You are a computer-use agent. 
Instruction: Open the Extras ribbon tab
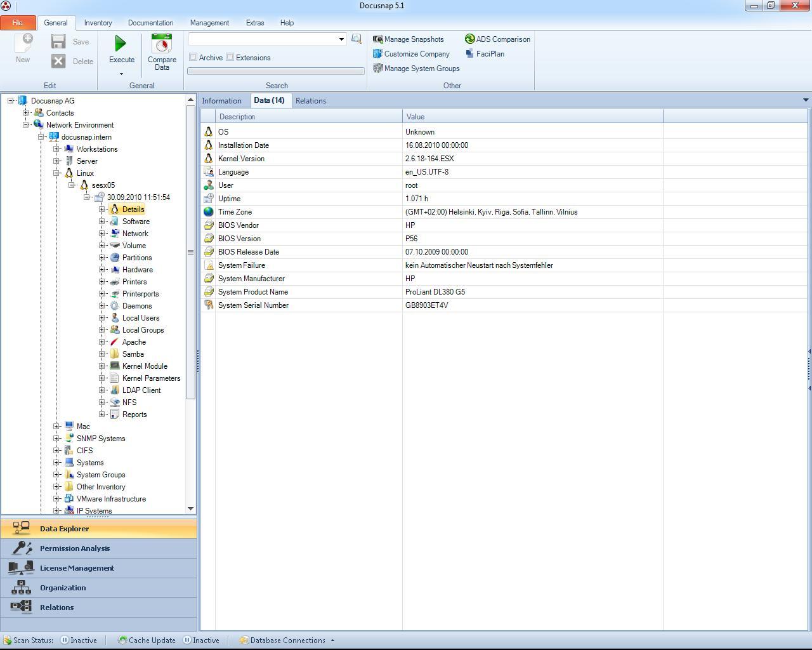coord(255,23)
